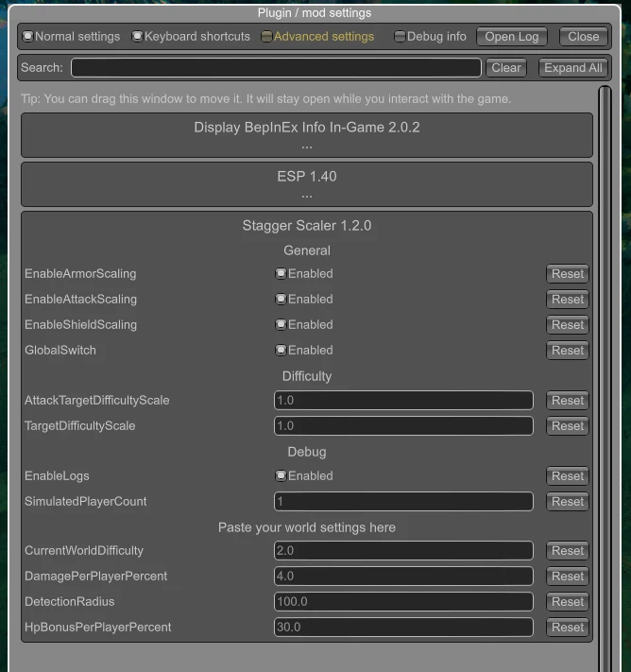Click the Difficulty category heading
631x672 pixels.
307,376
